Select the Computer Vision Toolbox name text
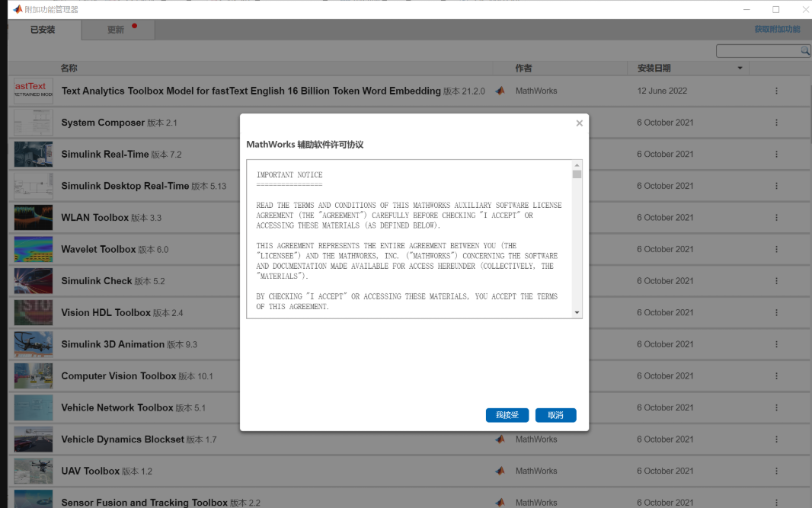812x508 pixels. pyautogui.click(x=119, y=376)
